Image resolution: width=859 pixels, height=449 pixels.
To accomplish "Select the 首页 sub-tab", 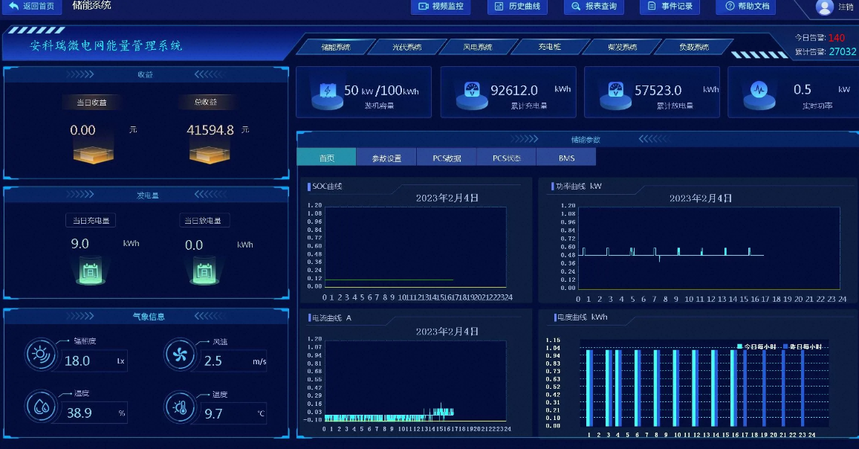I will click(327, 157).
